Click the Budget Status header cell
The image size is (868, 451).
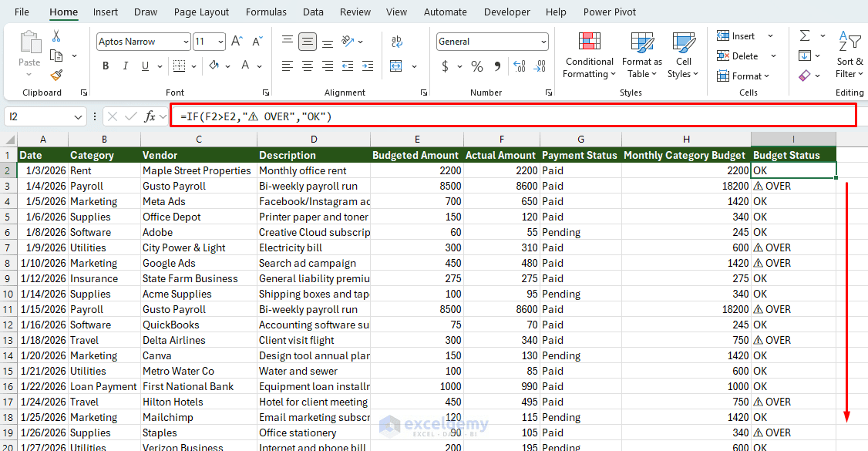(793, 155)
